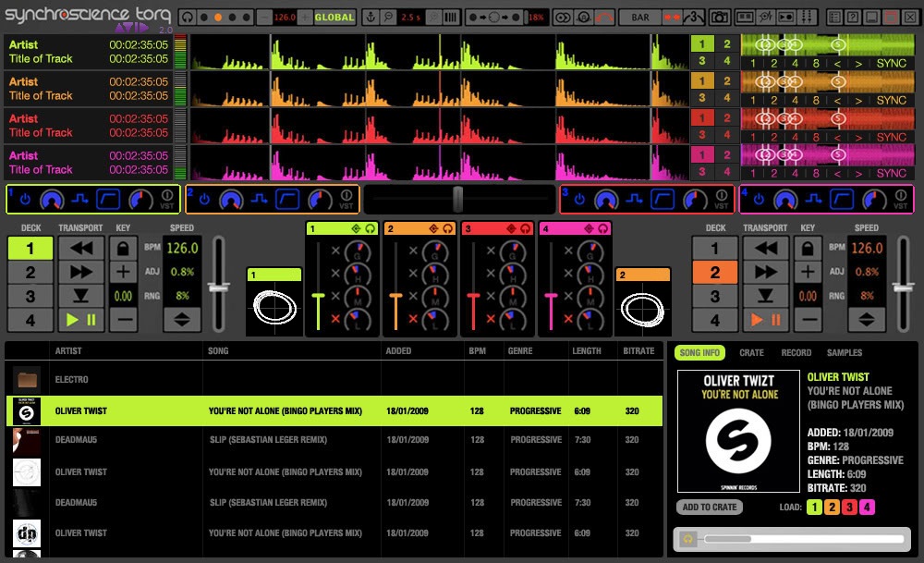Click the loop shift left arrow on green track row
924x563 pixels.
click(x=837, y=63)
